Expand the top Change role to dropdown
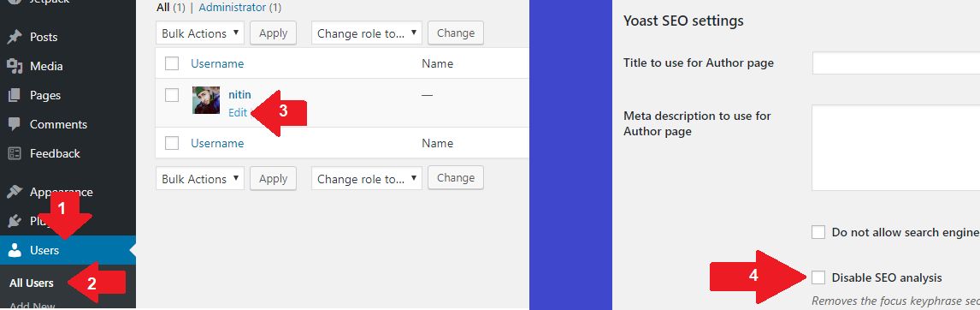The width and height of the screenshot is (980, 310). click(x=367, y=33)
